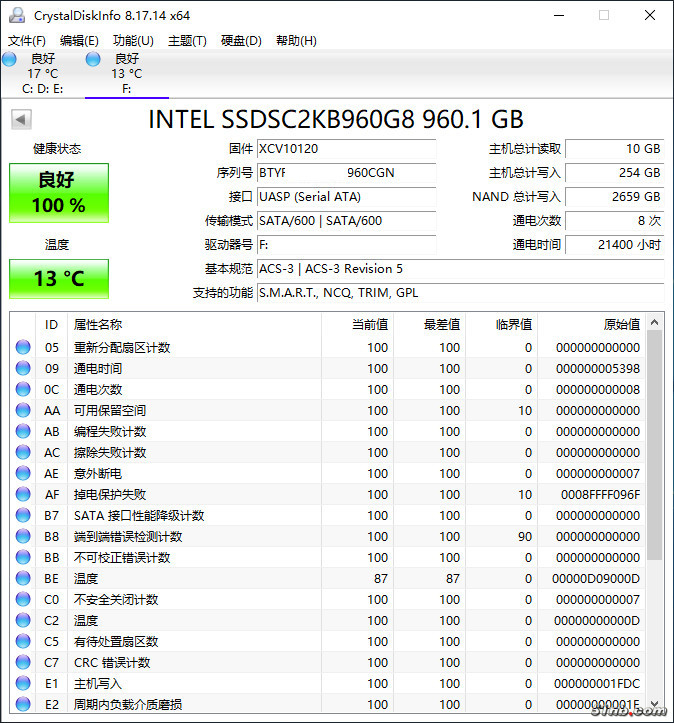
Task: Click the supported features field S.M.A.R.T., NCQ
Action: click(460, 293)
